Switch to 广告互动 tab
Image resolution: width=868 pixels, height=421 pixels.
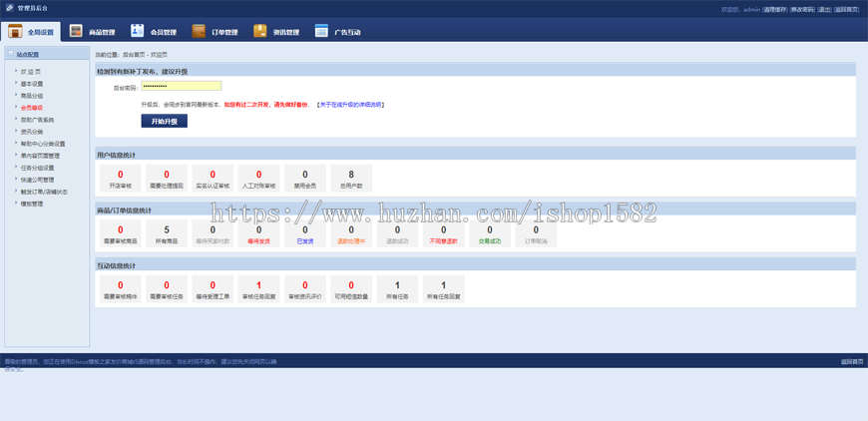[337, 32]
